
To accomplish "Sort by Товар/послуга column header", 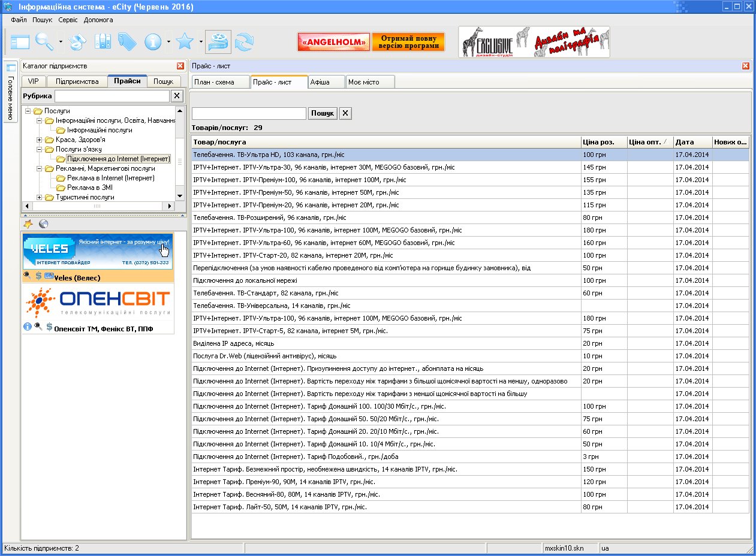I will 386,142.
